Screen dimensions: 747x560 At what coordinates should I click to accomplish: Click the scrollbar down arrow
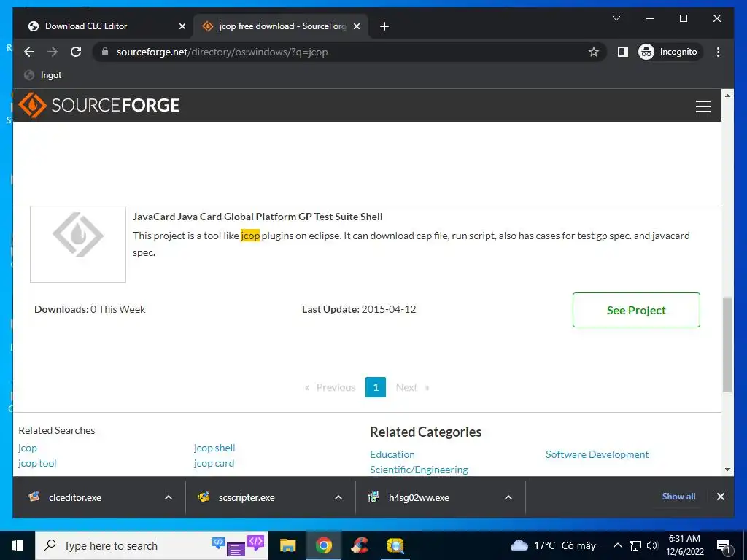pos(727,470)
